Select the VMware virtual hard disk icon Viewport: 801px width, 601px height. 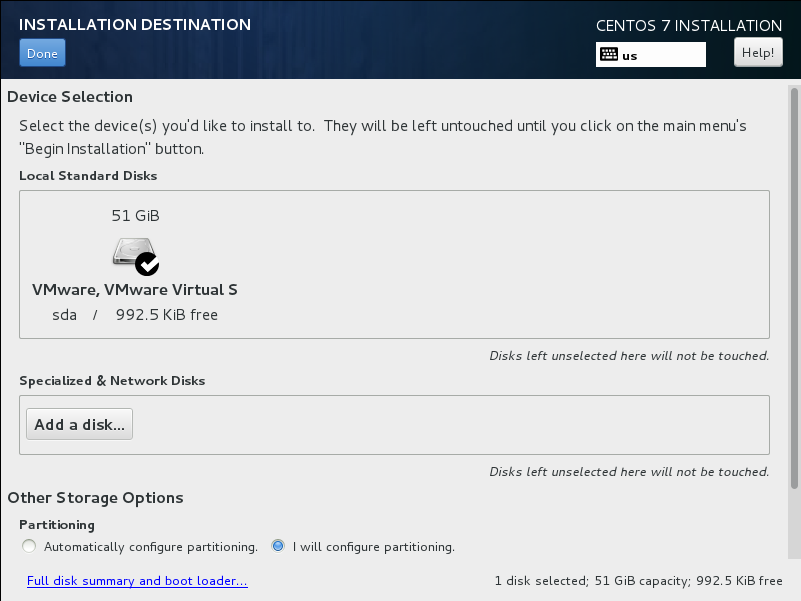point(132,251)
